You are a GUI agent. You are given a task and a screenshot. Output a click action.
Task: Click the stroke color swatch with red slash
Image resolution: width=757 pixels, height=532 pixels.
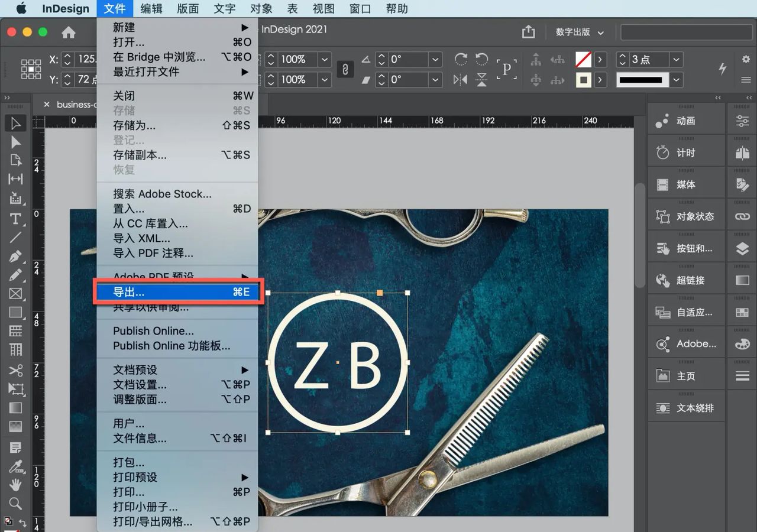click(584, 59)
